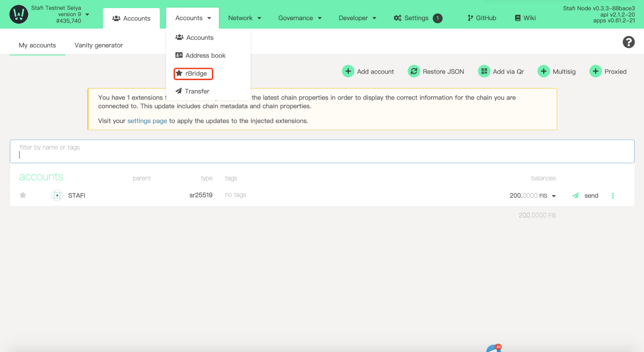
Task: Click the Stafi logo icon
Action: click(x=19, y=14)
